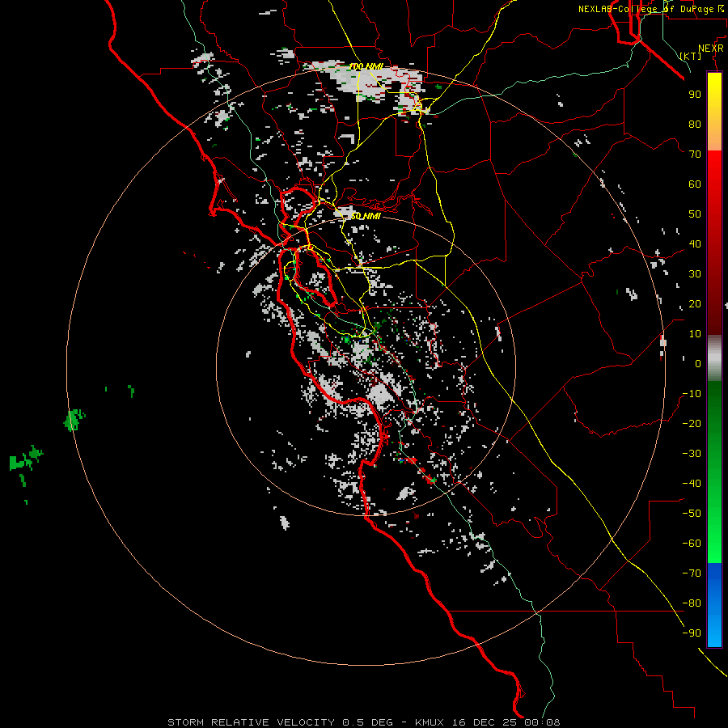Click the 60 value on velocity scale

pos(695,184)
